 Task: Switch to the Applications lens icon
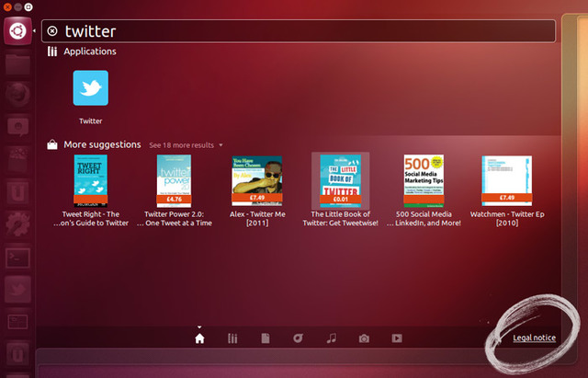click(232, 338)
